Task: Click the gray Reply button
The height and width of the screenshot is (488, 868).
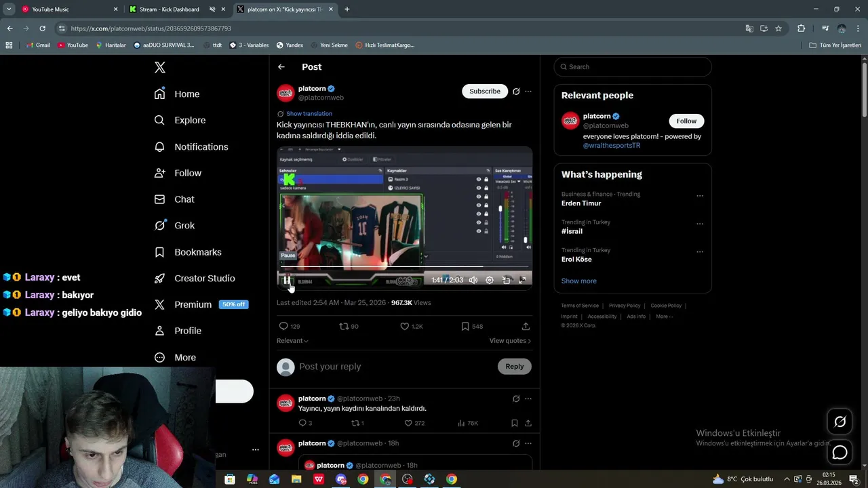Action: (x=515, y=367)
